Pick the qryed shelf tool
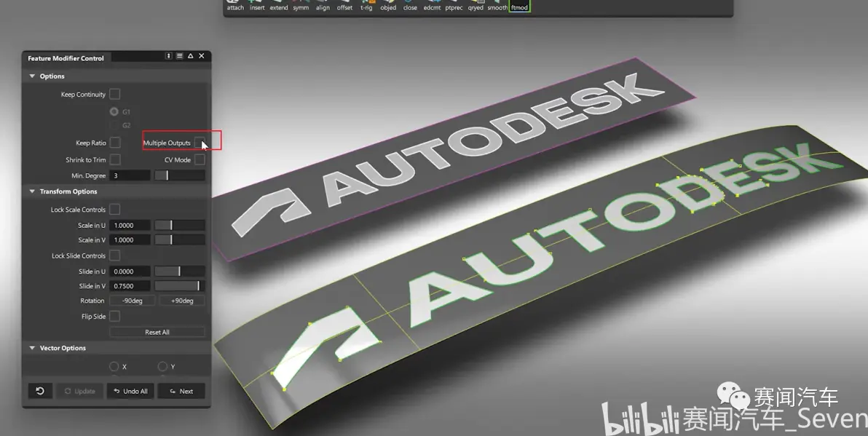The height and width of the screenshot is (436, 868). (476, 6)
